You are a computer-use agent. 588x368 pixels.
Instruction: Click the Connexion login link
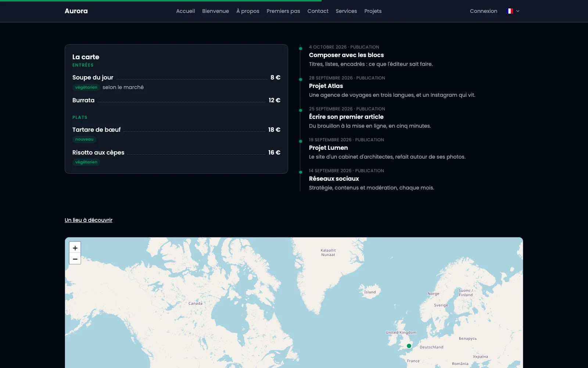[x=483, y=11]
